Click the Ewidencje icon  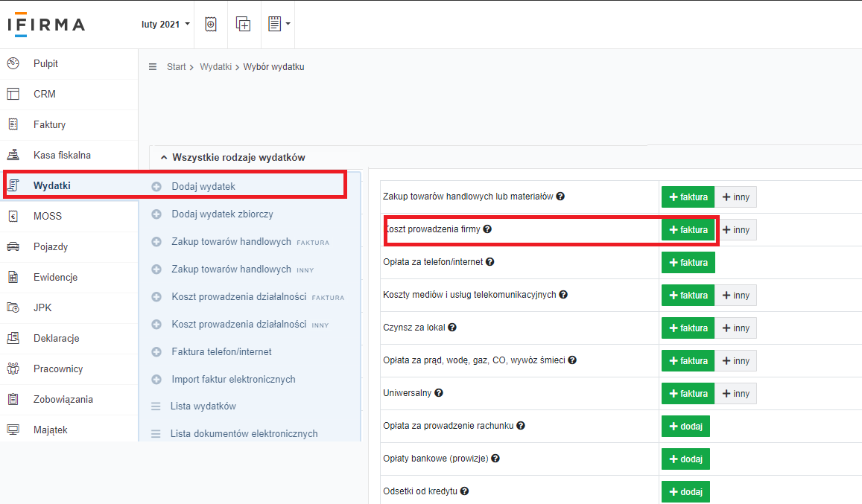pos(13,277)
